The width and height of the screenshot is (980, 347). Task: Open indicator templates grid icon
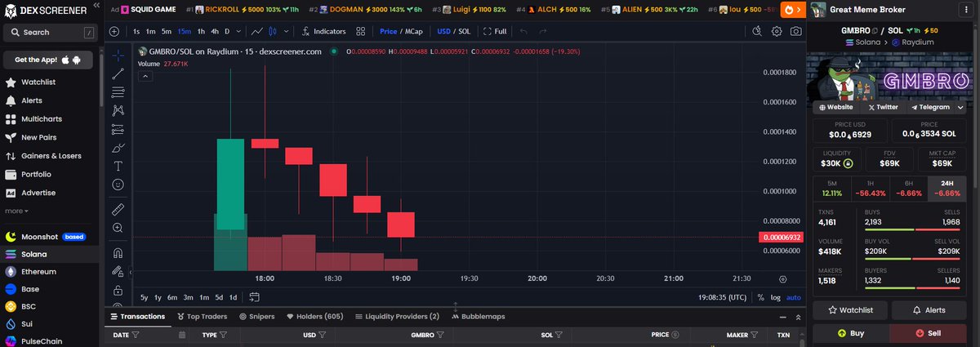pyautogui.click(x=363, y=31)
